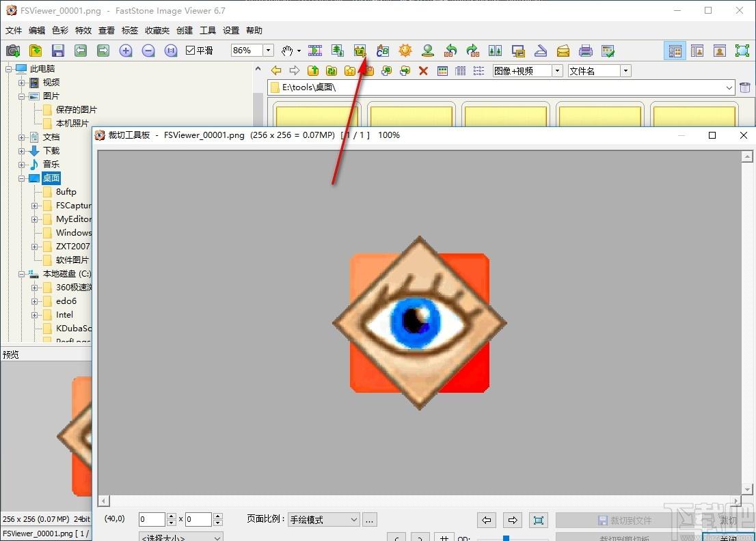Click the compare images icon
Image resolution: width=756 pixels, height=541 pixels.
pos(495,51)
